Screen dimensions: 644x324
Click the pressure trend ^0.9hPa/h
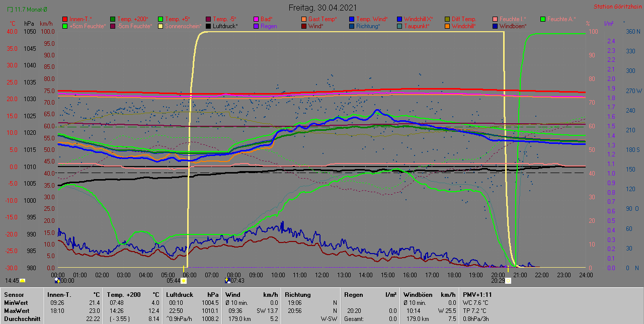point(180,319)
